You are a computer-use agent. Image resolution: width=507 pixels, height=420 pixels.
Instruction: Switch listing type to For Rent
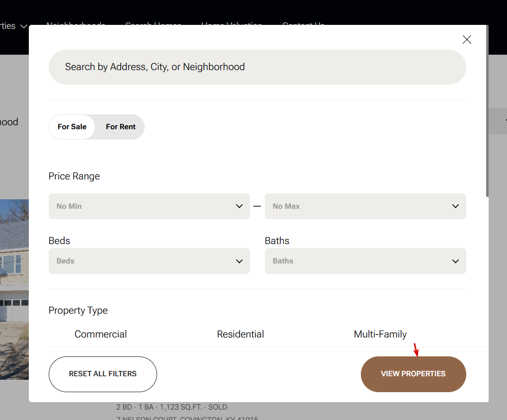[121, 127]
